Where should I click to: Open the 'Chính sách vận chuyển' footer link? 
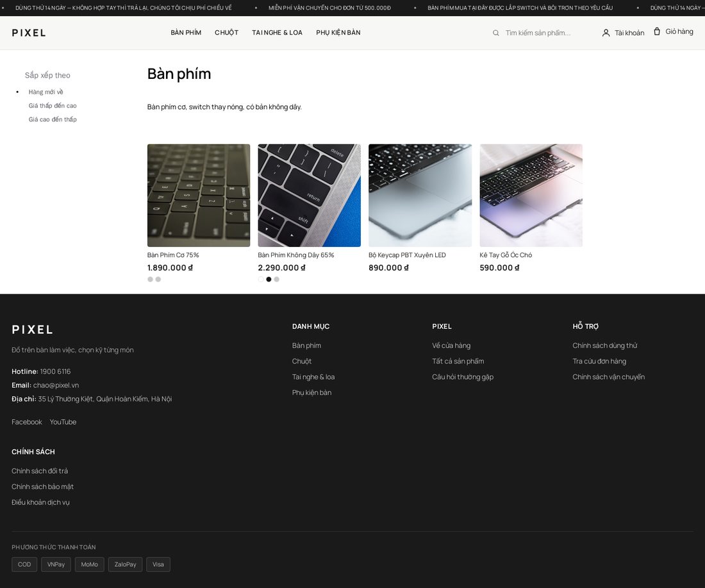pos(608,377)
